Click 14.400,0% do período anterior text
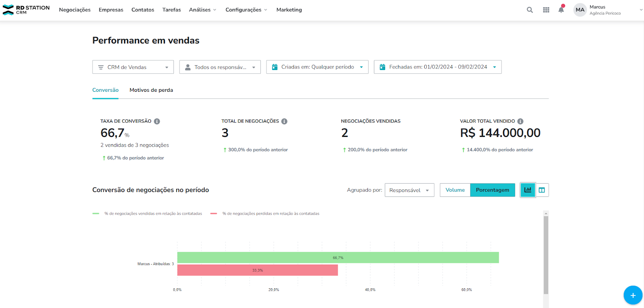Viewport: 644px width, 308px height. [x=500, y=150]
